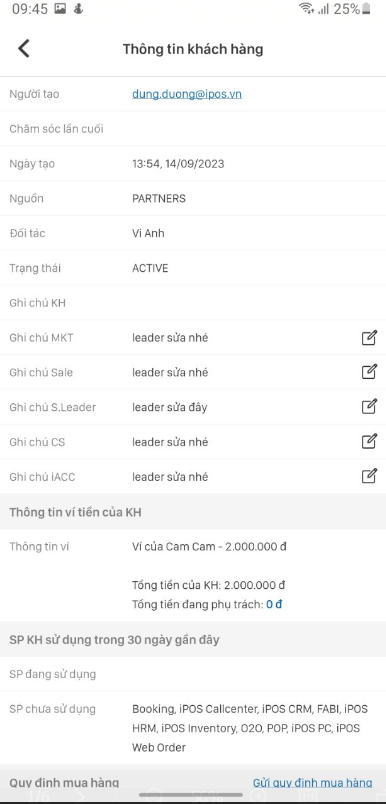Tap the Trạng thái ACTIVE value
The width and height of the screenshot is (386, 804).
pos(150,268)
